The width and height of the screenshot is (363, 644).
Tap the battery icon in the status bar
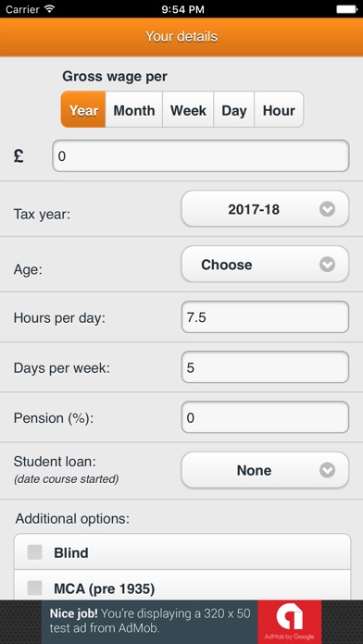pos(346,9)
